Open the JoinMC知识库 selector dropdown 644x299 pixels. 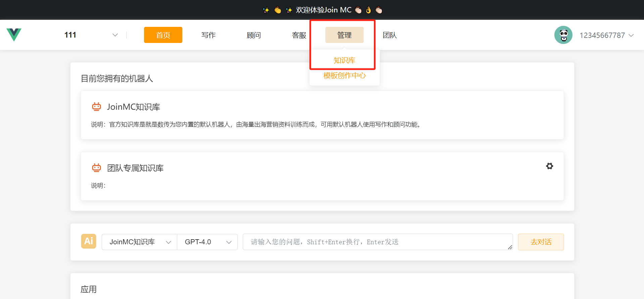tap(139, 242)
